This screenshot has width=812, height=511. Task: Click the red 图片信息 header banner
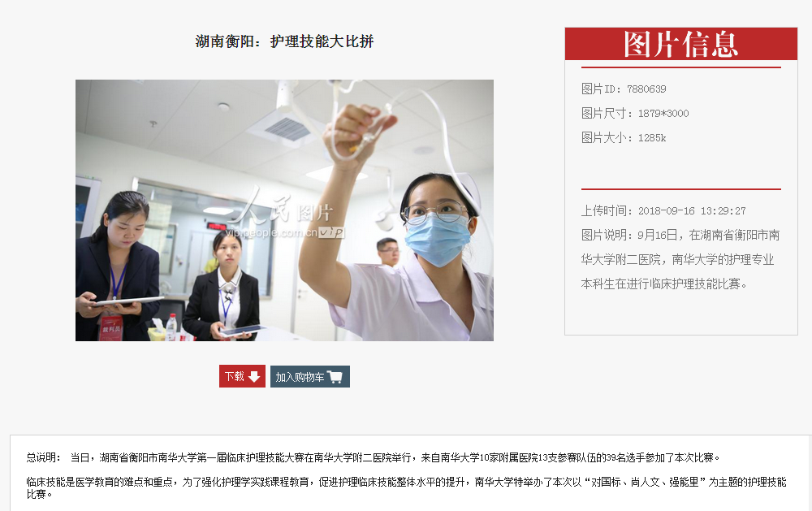(681, 44)
